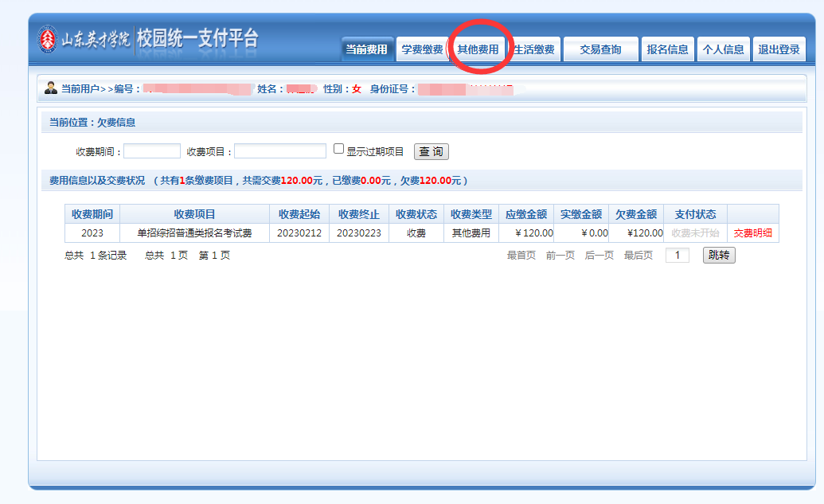824x504 pixels.
Task: Go to 最首页 first page link
Action: click(x=521, y=256)
